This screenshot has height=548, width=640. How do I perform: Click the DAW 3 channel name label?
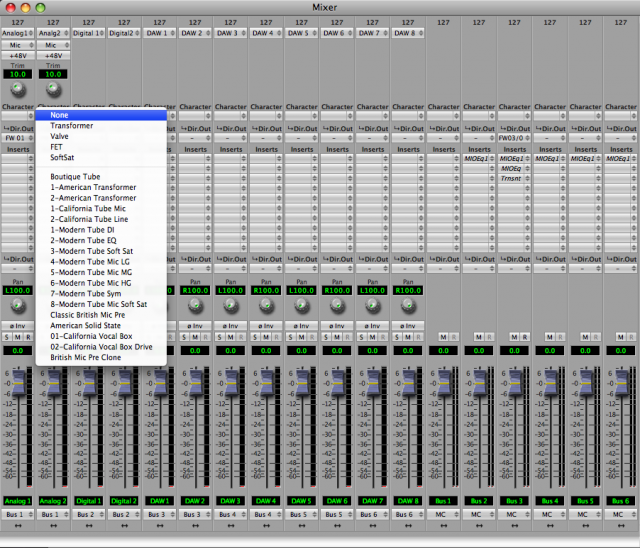tap(231, 501)
